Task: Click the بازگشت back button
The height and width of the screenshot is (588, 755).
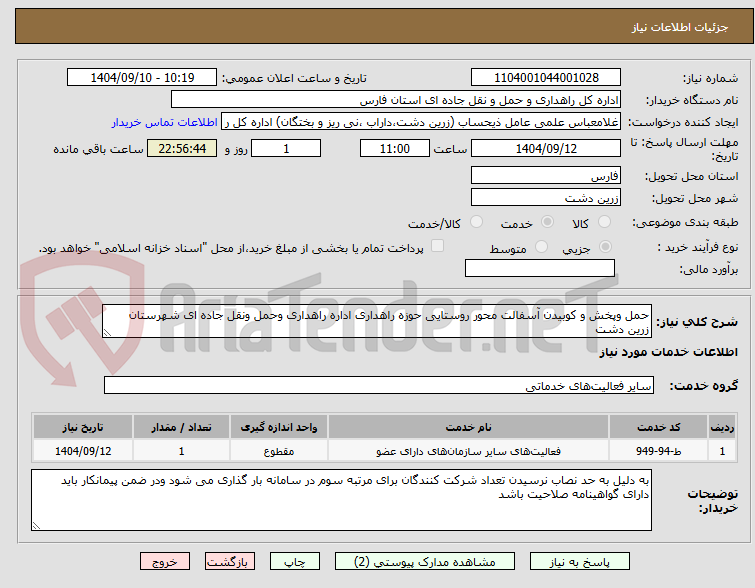Action: (230, 562)
